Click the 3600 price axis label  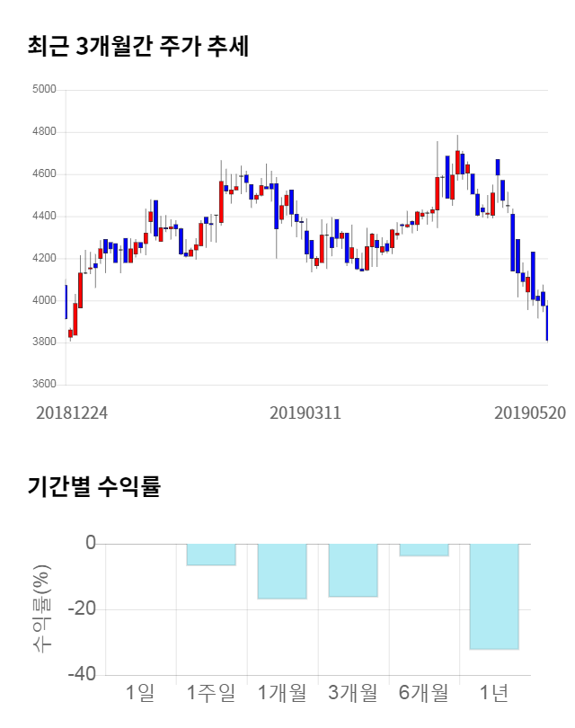pos(44,385)
